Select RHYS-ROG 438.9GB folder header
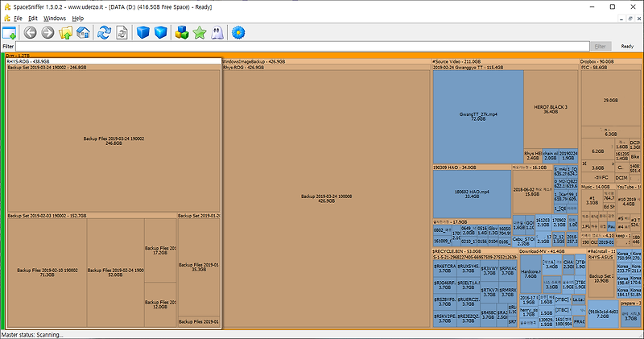This screenshot has width=644, height=339. (x=114, y=61)
